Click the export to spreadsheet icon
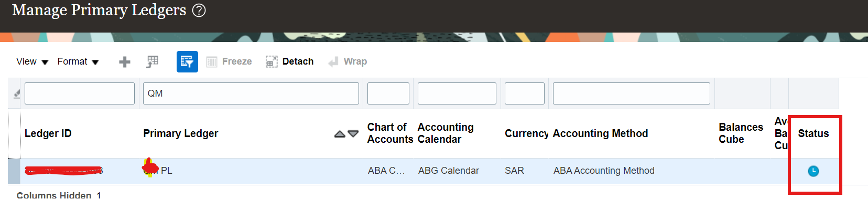 pyautogui.click(x=153, y=62)
